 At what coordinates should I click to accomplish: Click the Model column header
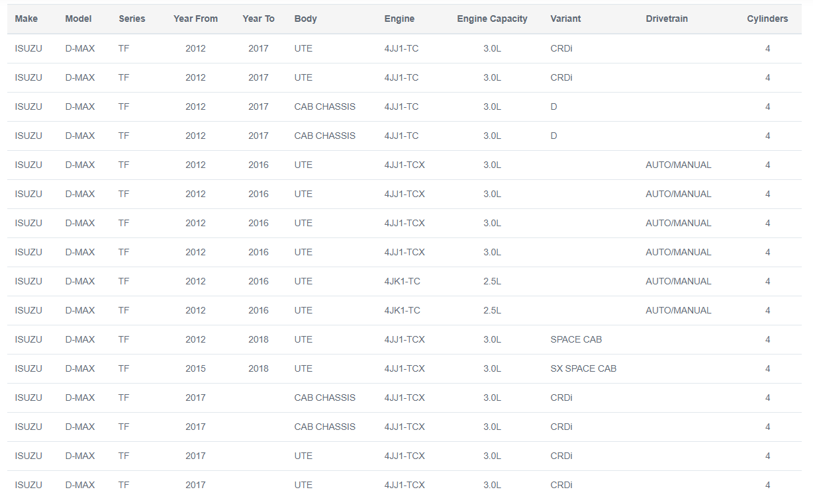(x=78, y=19)
